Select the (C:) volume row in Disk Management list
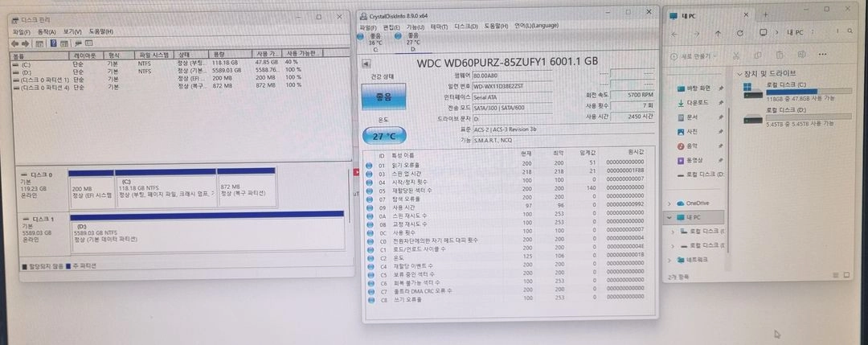 coord(166,64)
